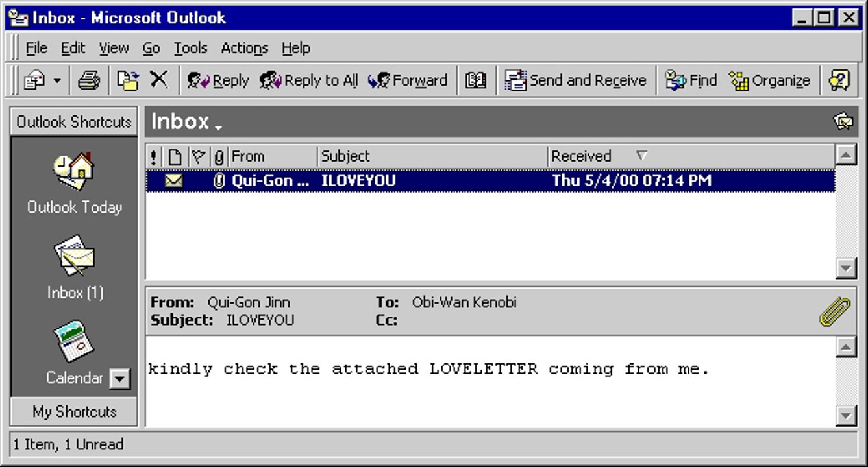Minimize the Outlook window
Viewport: 868px width, 467px height.
point(802,18)
